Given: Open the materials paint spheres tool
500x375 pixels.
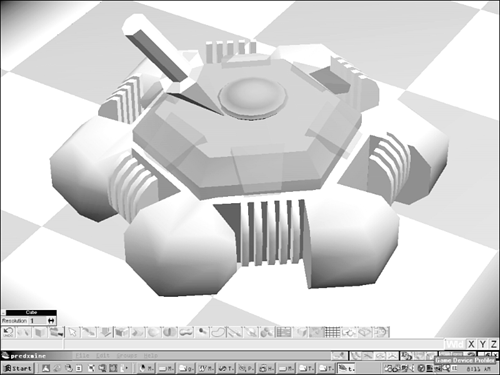Looking at the screenshot, I should point(266,332).
